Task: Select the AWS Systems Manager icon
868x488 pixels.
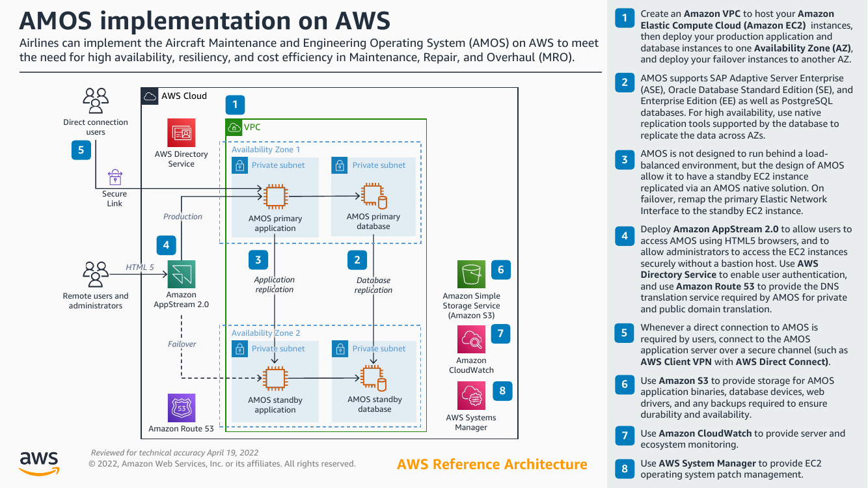Action: [x=472, y=396]
